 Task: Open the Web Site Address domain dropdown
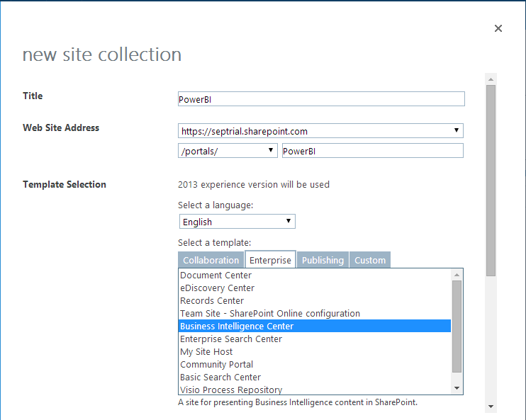pos(320,131)
